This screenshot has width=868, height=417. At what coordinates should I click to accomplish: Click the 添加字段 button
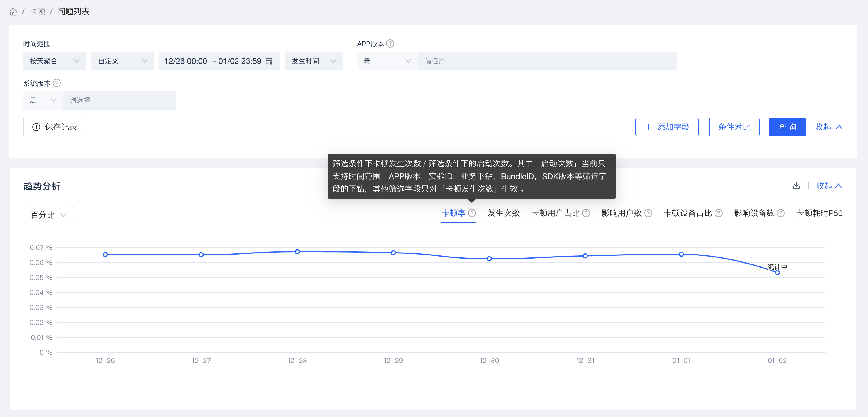tap(667, 127)
